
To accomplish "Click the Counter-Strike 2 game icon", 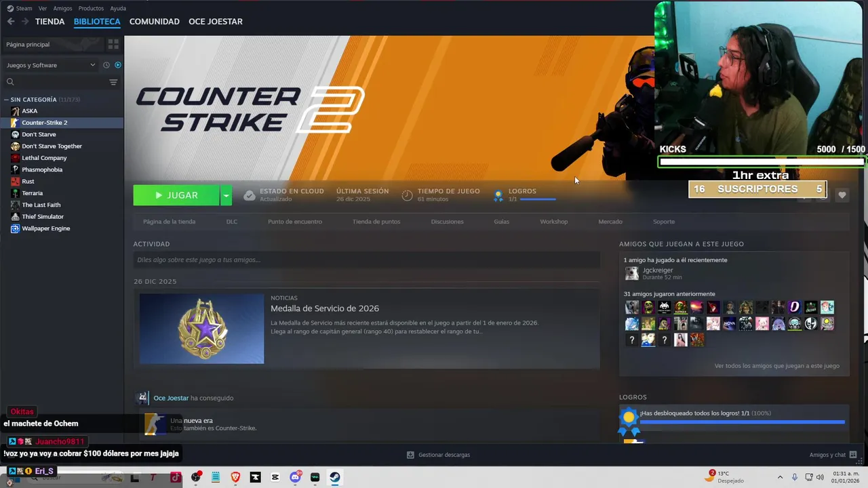I will [x=15, y=123].
